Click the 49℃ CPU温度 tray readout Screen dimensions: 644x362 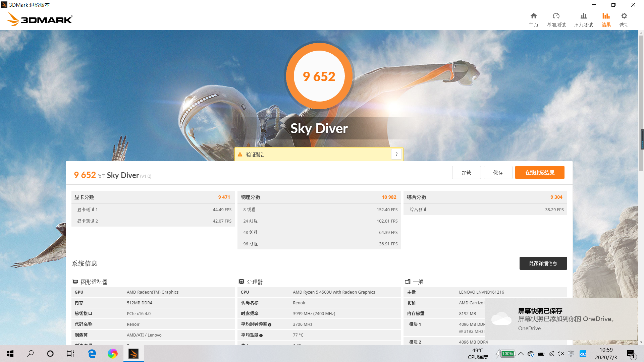pyautogui.click(x=478, y=354)
